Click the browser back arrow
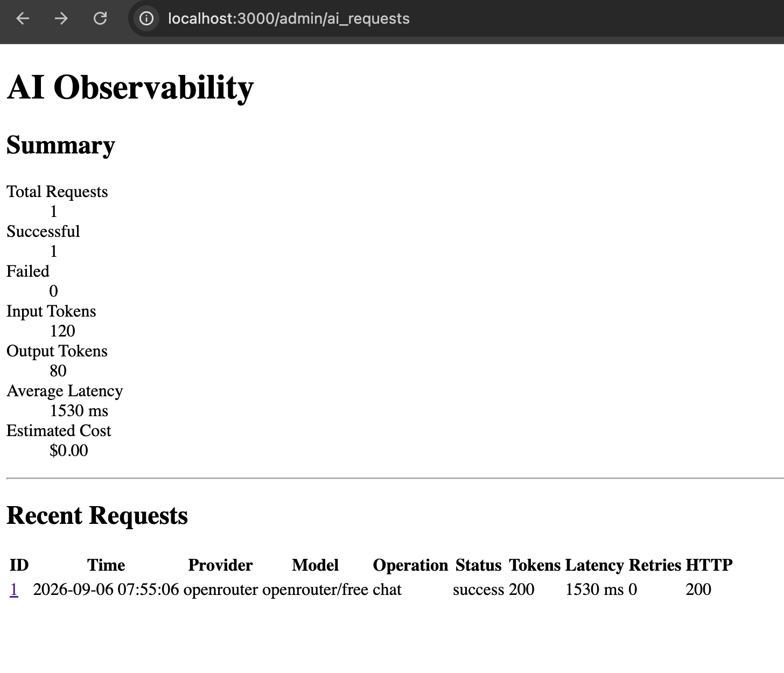 [23, 19]
